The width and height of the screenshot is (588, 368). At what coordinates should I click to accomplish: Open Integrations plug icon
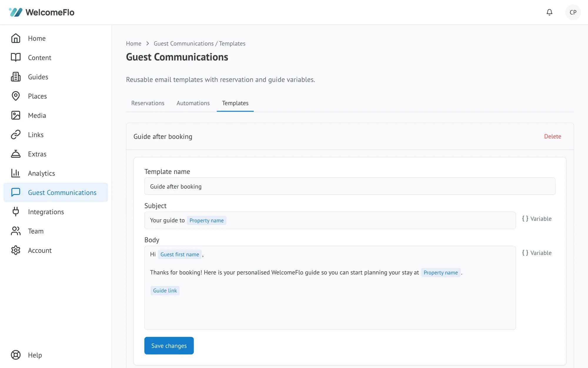(x=16, y=212)
